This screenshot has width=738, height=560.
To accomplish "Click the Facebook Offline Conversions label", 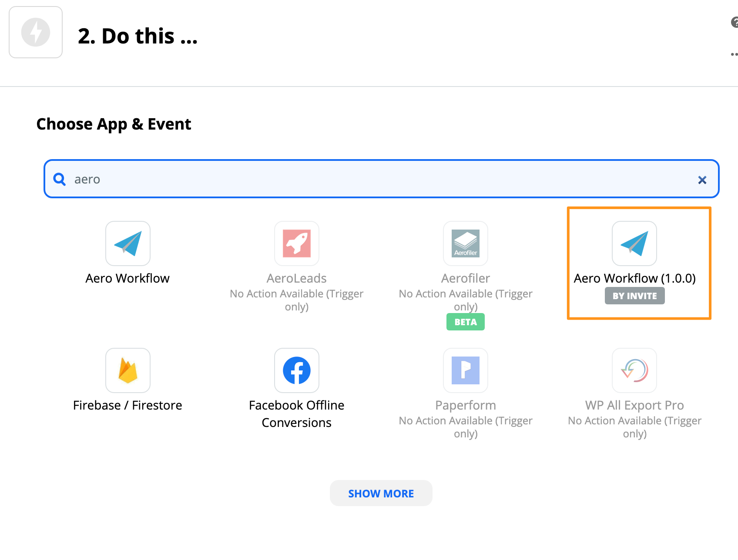I will (296, 413).
